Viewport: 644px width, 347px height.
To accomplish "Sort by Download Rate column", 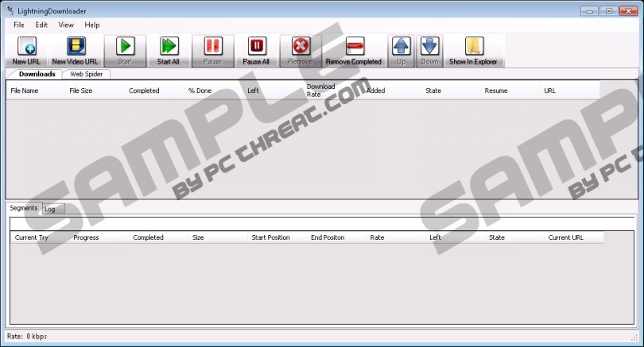I will (x=332, y=91).
